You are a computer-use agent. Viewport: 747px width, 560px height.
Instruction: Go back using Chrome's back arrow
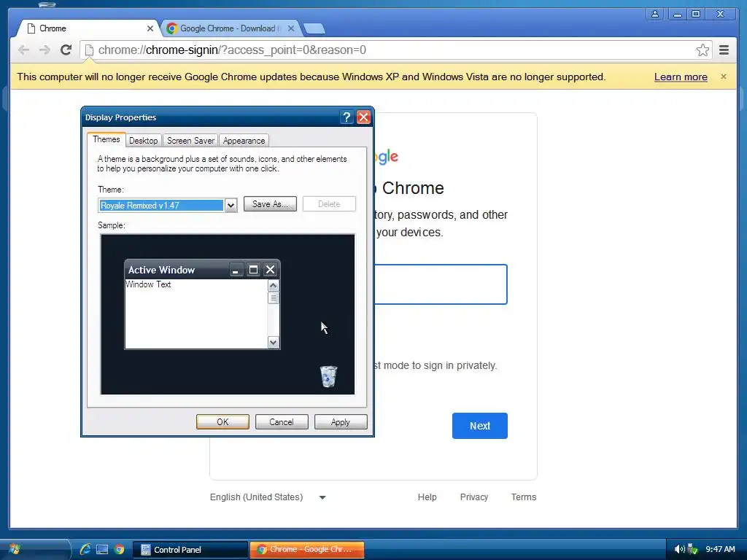pyautogui.click(x=23, y=50)
